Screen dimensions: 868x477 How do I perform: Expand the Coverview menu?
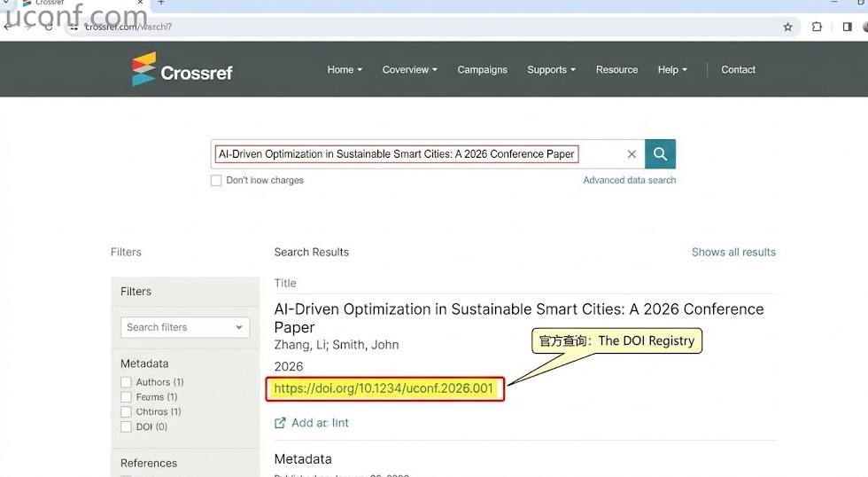pos(409,70)
